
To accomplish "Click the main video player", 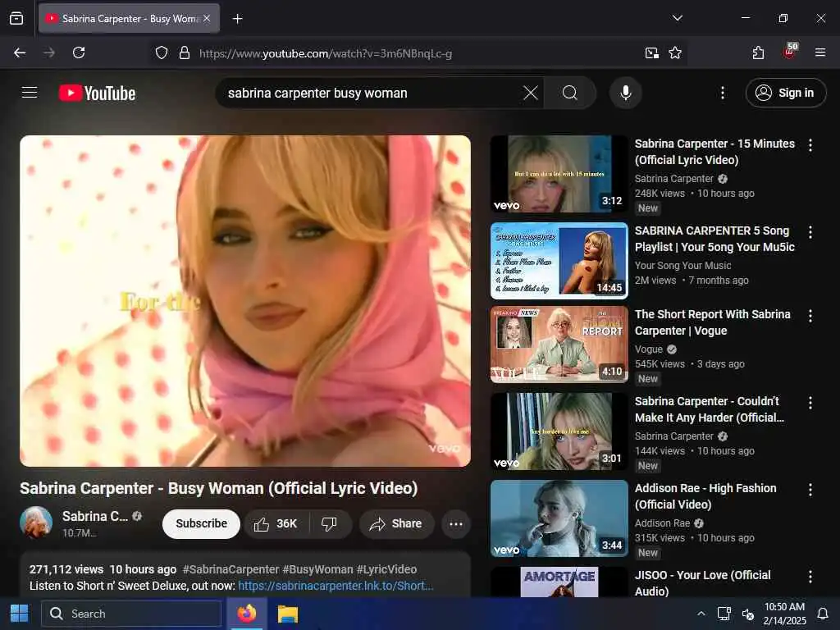I will pos(245,300).
